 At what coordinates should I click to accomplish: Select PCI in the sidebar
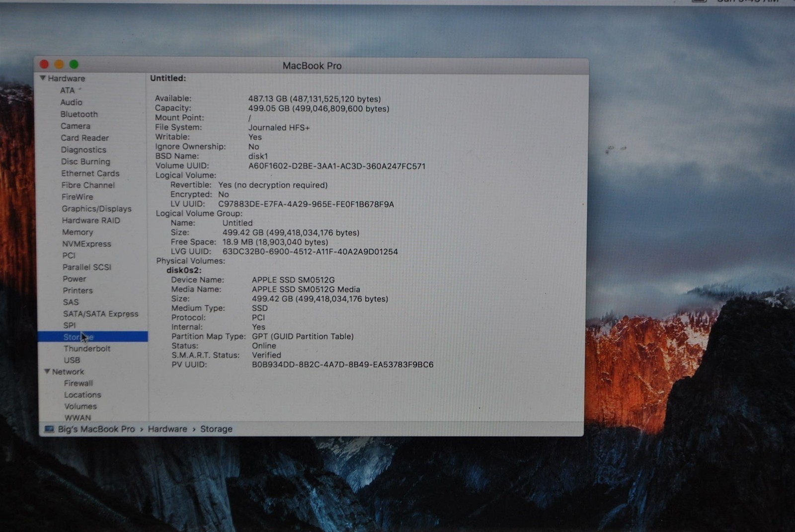click(69, 255)
